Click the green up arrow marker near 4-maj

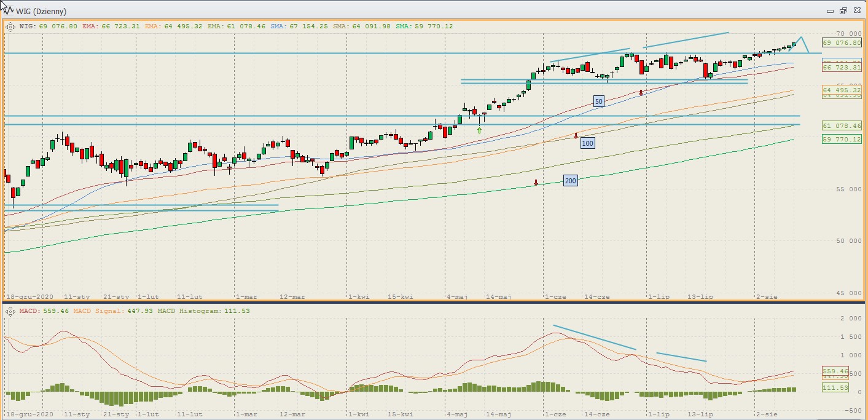pos(479,130)
